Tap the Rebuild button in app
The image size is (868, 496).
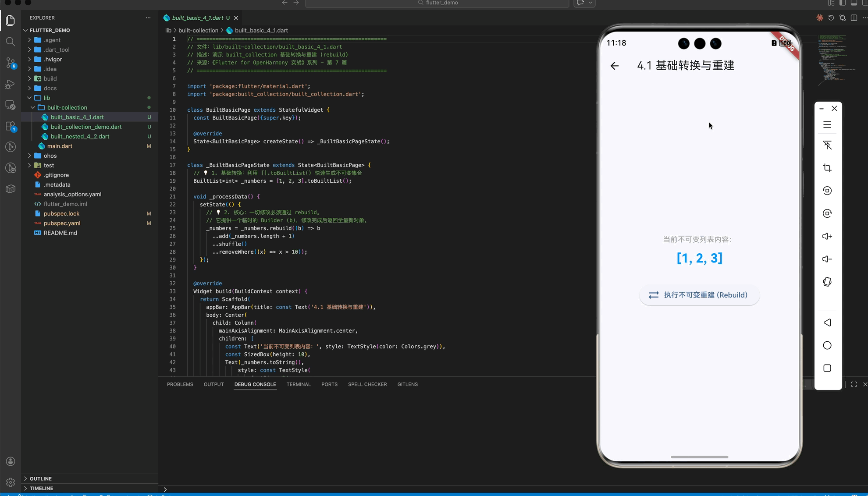click(699, 295)
